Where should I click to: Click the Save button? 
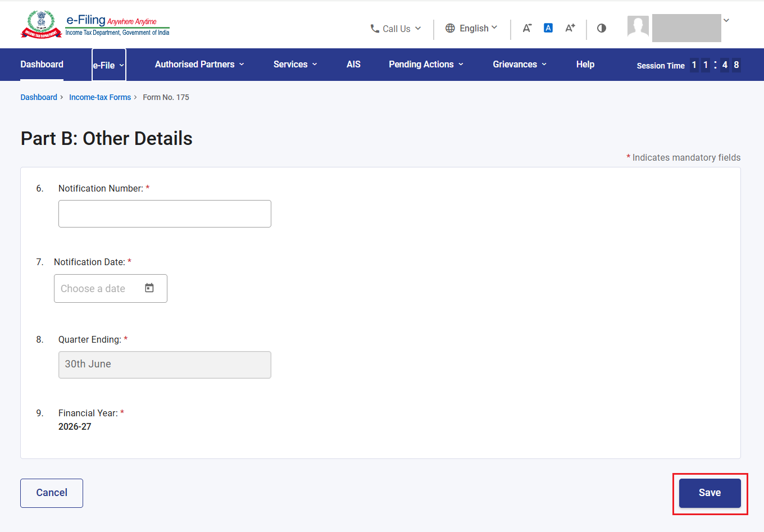pyautogui.click(x=710, y=493)
